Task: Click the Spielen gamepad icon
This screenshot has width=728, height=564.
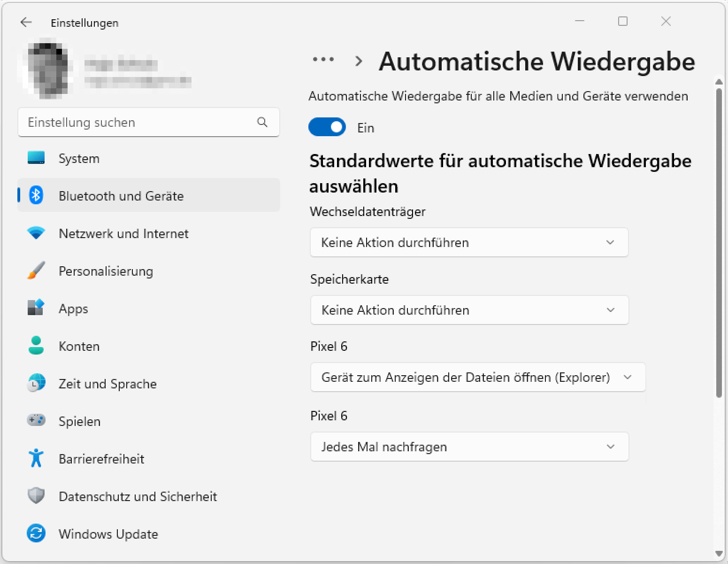Action: pyautogui.click(x=36, y=420)
